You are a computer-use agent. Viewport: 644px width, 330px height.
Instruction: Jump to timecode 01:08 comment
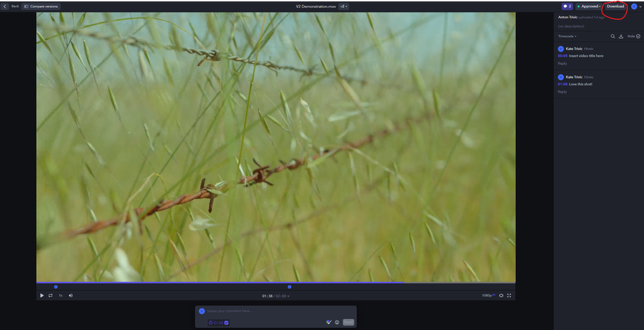(562, 84)
